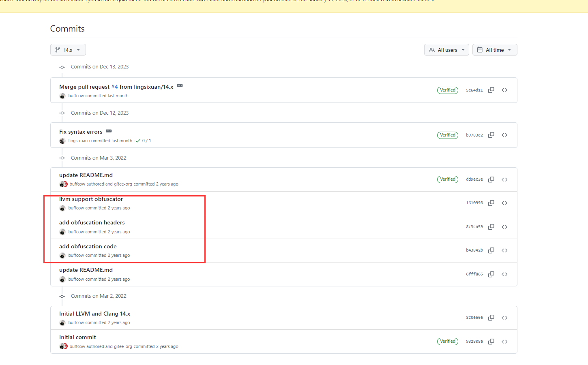Browse repository at commit b43842b
Image resolution: width=588 pixels, height=365 pixels.
tap(504, 250)
